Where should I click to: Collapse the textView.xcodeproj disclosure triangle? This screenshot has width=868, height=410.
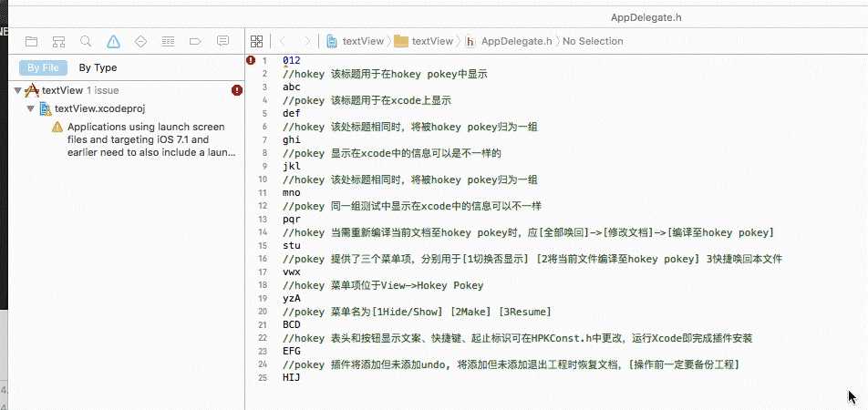[x=32, y=108]
